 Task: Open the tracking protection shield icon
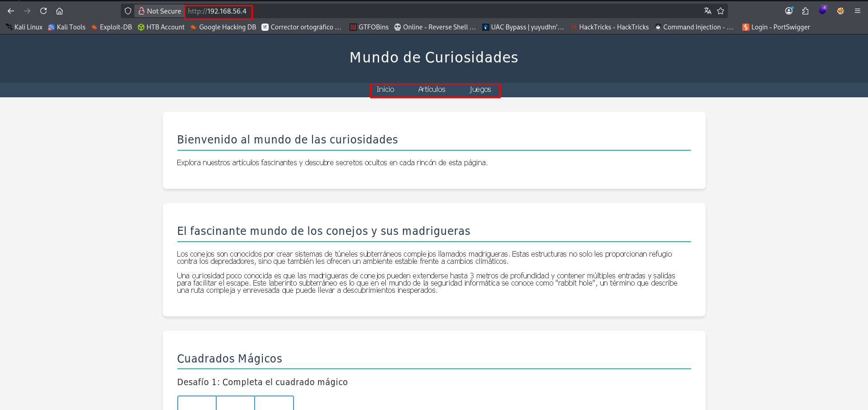click(128, 11)
